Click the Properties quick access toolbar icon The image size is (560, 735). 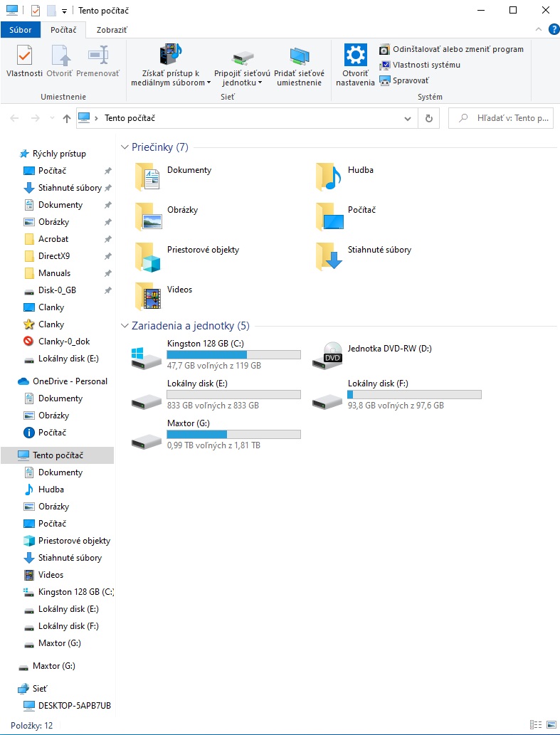coord(36,10)
